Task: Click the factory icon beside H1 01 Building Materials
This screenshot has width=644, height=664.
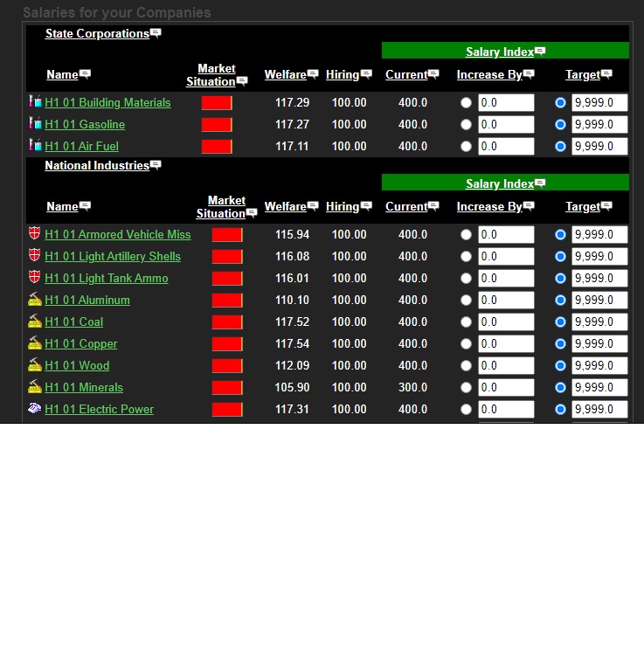Action: click(35, 101)
